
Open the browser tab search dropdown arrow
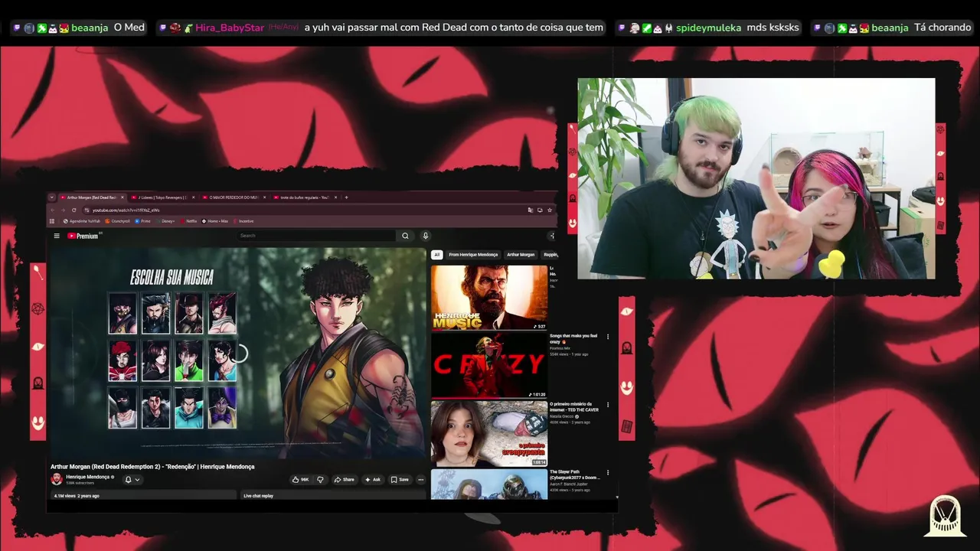tap(52, 197)
